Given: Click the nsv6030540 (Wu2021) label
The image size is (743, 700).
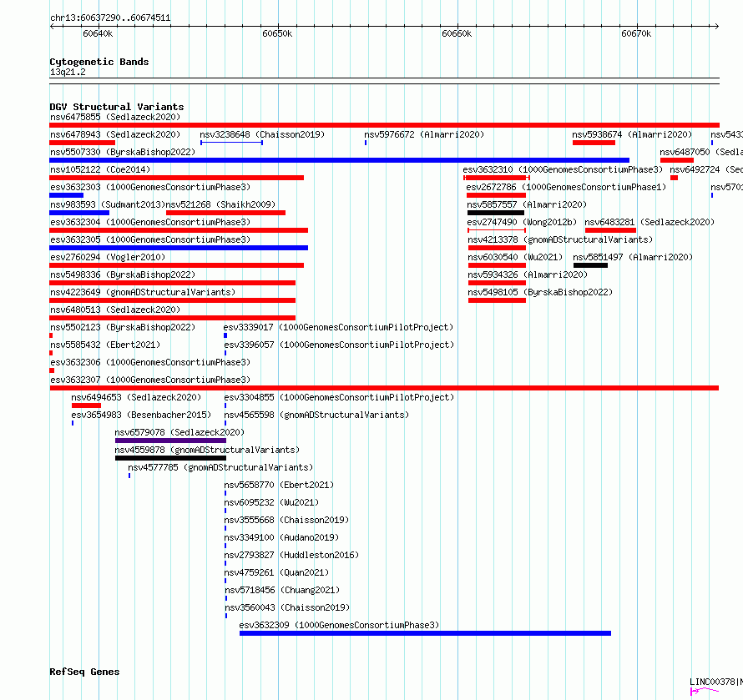Looking at the screenshot, I should click(515, 257).
